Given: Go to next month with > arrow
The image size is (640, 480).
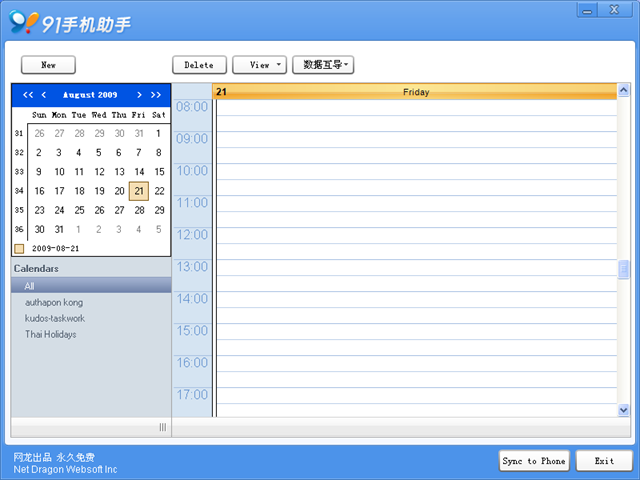Looking at the screenshot, I should click(x=139, y=95).
